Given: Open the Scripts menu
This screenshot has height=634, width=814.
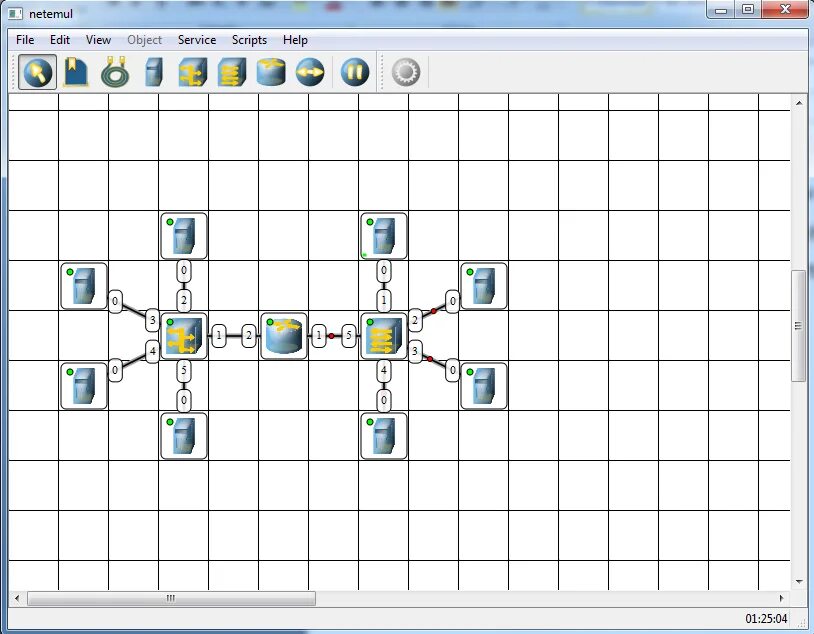Looking at the screenshot, I should coord(249,40).
